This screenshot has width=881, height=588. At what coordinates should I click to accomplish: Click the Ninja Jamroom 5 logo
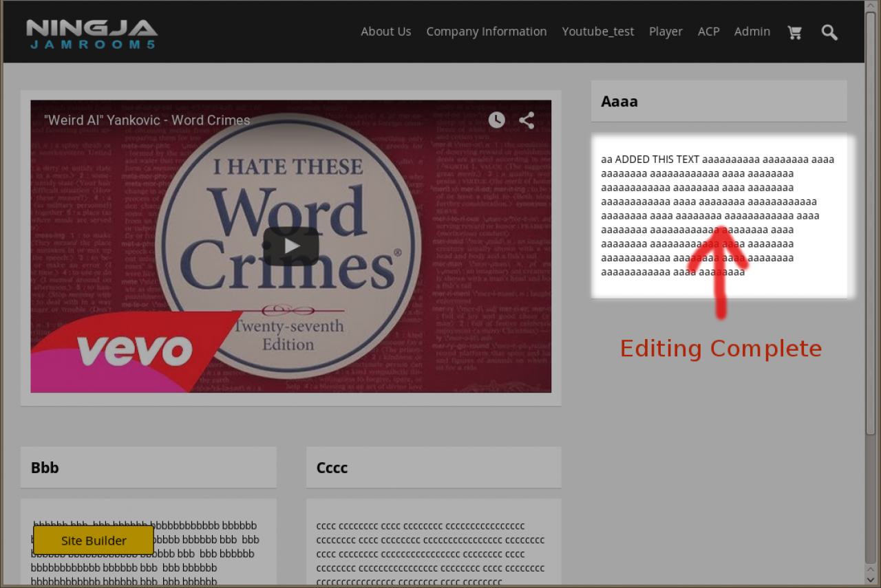92,34
